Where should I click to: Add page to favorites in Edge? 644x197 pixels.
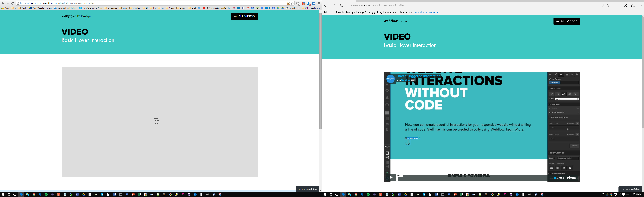(x=608, y=5)
